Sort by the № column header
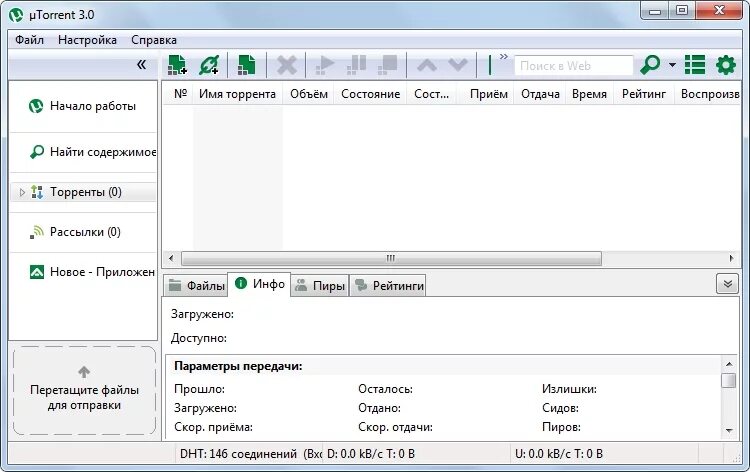Image resolution: width=750 pixels, height=472 pixels. point(180,94)
